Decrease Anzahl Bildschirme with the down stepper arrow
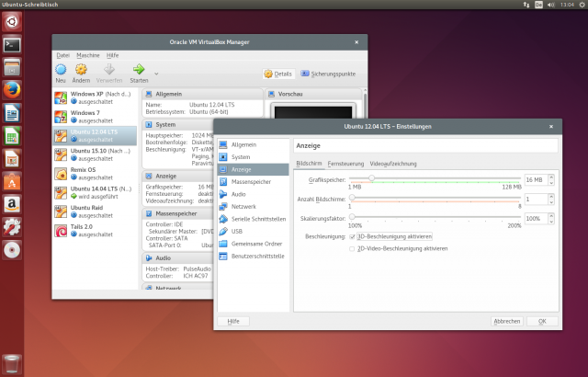Image resolution: width=588 pixels, height=377 pixels. pyautogui.click(x=551, y=202)
